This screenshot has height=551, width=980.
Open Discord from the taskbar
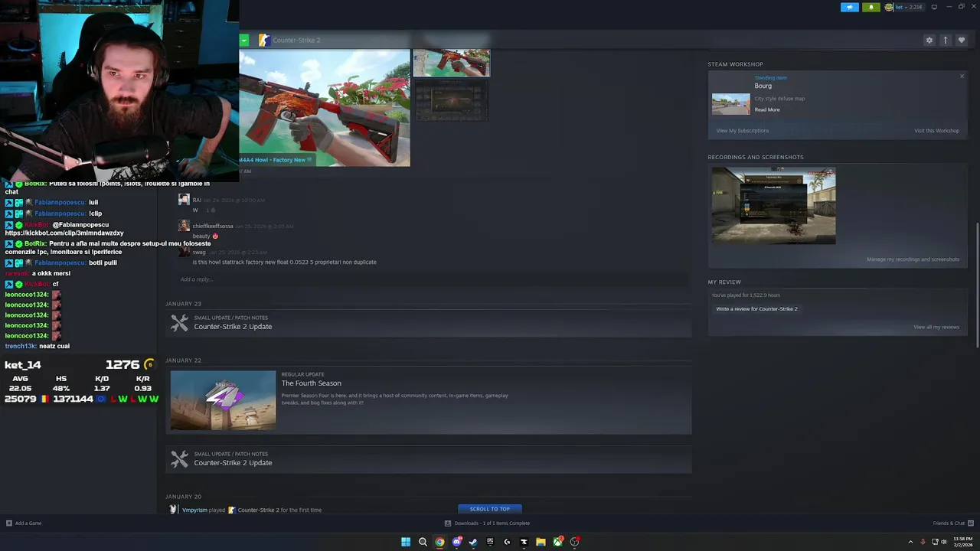point(456,542)
